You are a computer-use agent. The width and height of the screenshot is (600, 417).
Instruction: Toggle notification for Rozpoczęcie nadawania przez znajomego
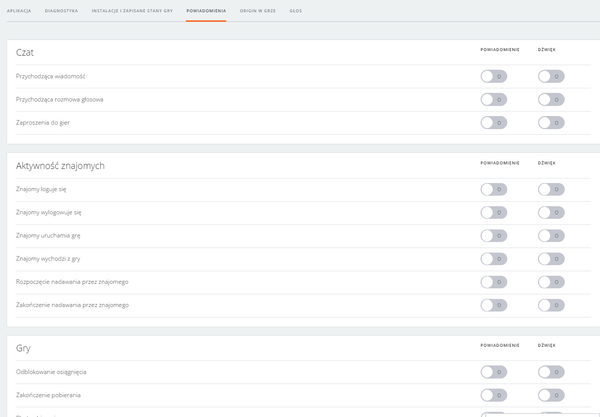coord(493,281)
